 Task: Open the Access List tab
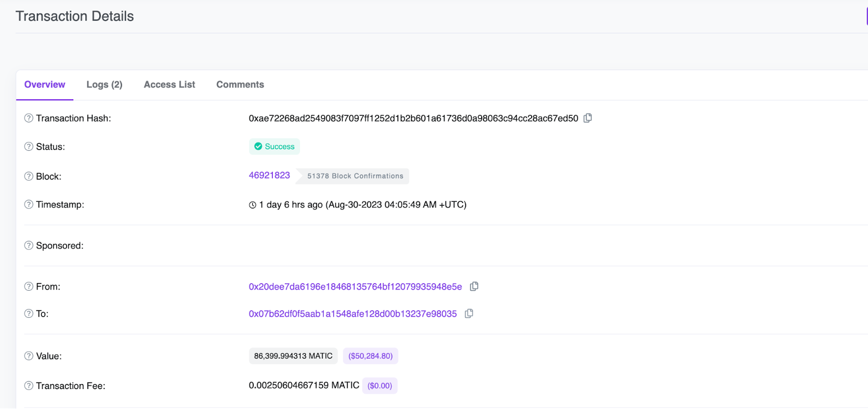tap(169, 85)
